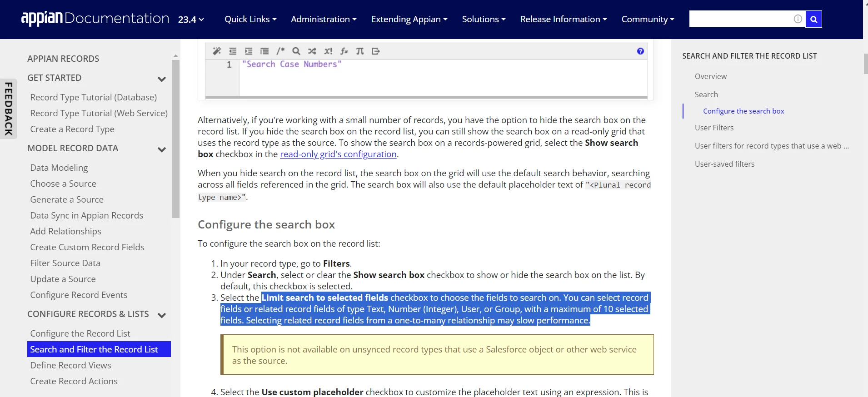Jump to User Filters in page contents

tap(714, 128)
